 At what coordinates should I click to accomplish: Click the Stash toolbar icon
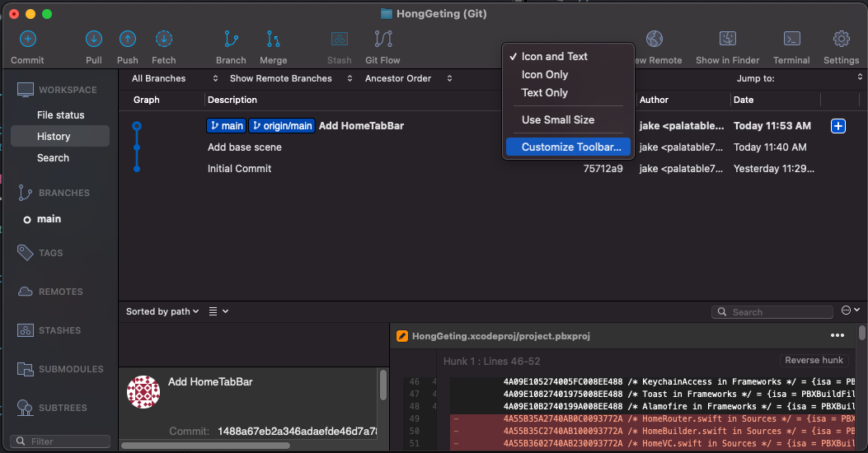[x=340, y=40]
